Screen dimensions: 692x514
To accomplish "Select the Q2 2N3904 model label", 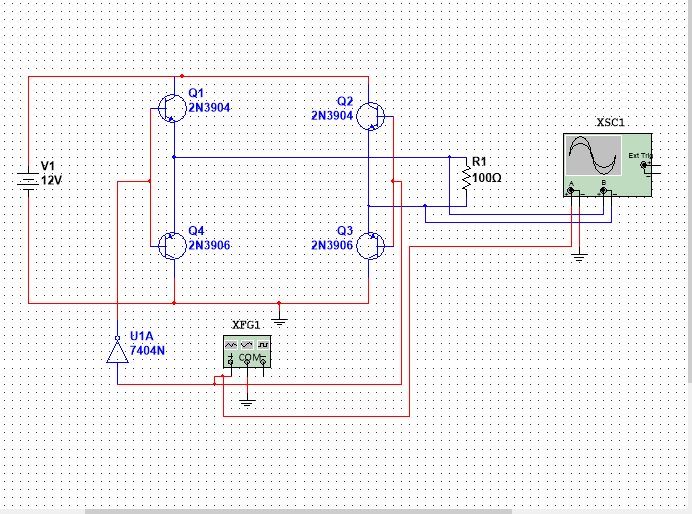I will tap(332, 116).
